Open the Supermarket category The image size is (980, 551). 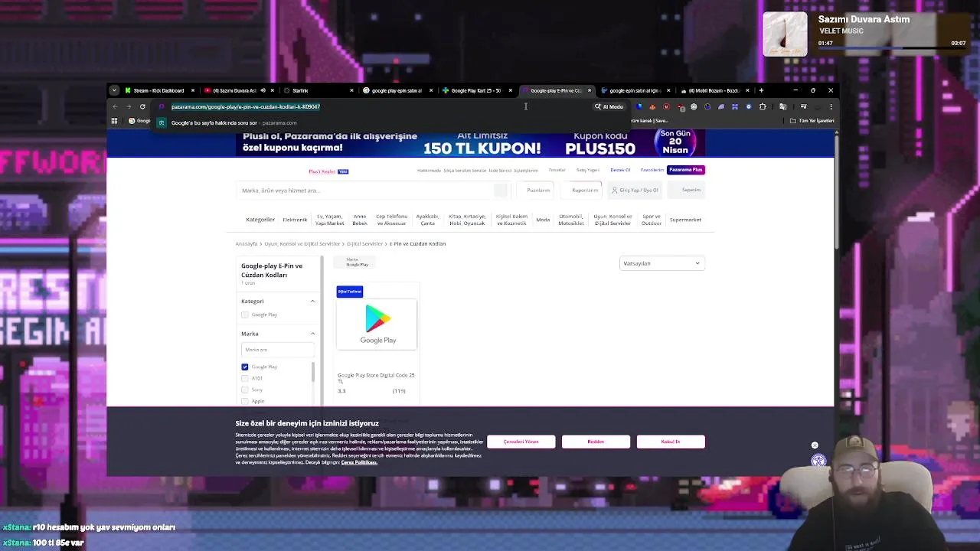coord(685,220)
